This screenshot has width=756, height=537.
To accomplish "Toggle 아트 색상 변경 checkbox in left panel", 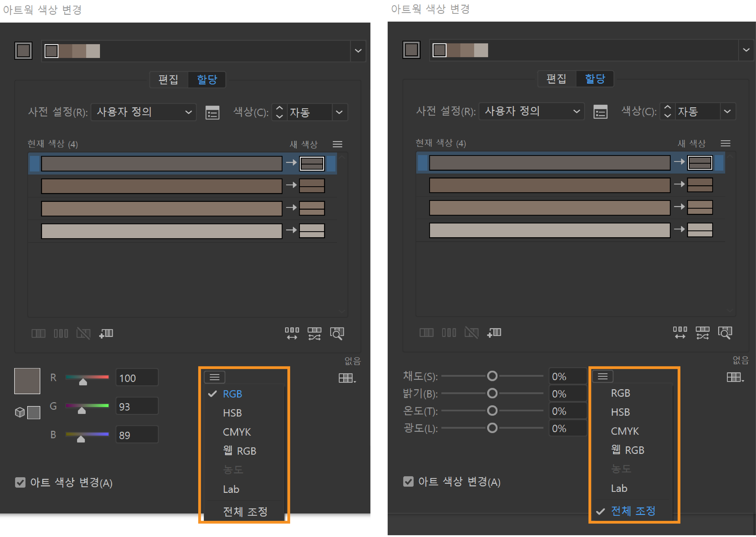I will click(x=20, y=482).
